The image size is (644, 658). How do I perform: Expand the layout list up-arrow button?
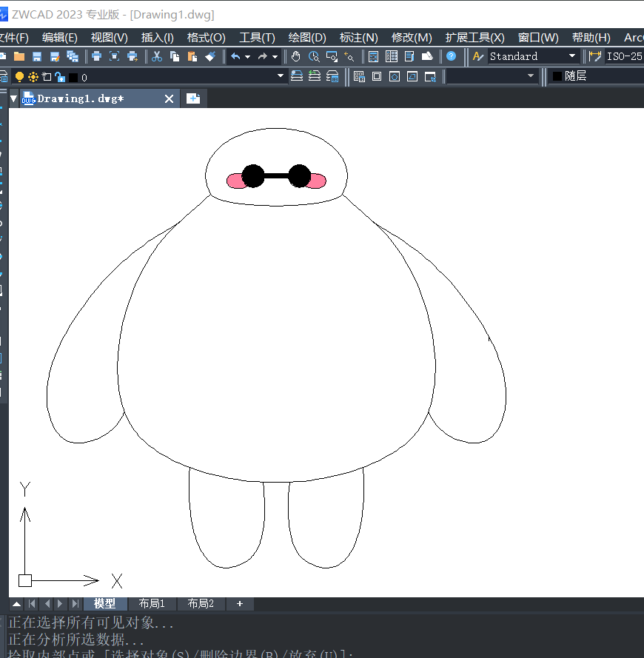(x=17, y=604)
